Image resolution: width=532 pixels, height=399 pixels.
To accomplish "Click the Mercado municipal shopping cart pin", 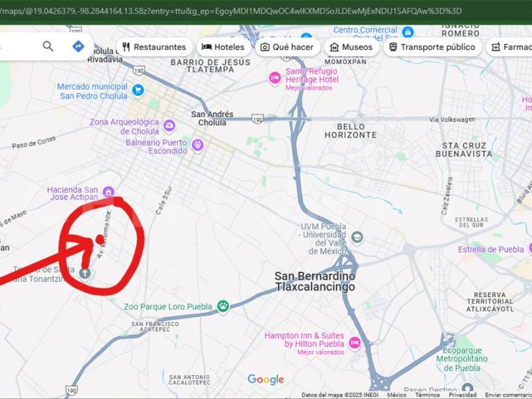I will click(x=138, y=90).
